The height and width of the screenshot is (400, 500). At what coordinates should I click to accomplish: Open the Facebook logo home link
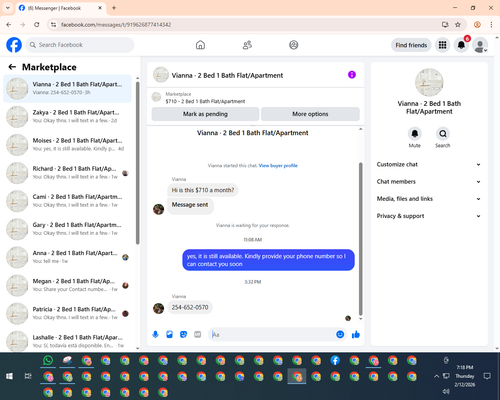(14, 45)
